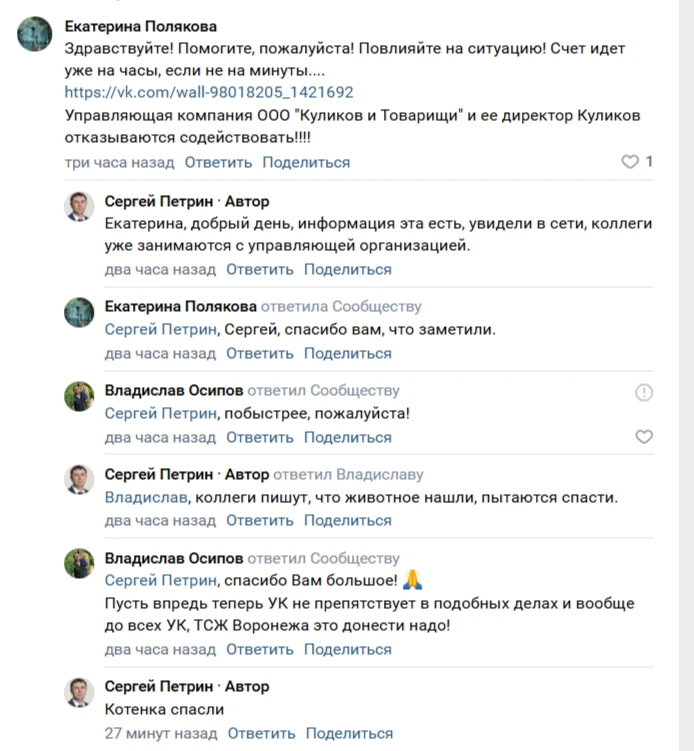Reply to the "животное нашли" comment
694x751 pixels.
click(x=260, y=520)
